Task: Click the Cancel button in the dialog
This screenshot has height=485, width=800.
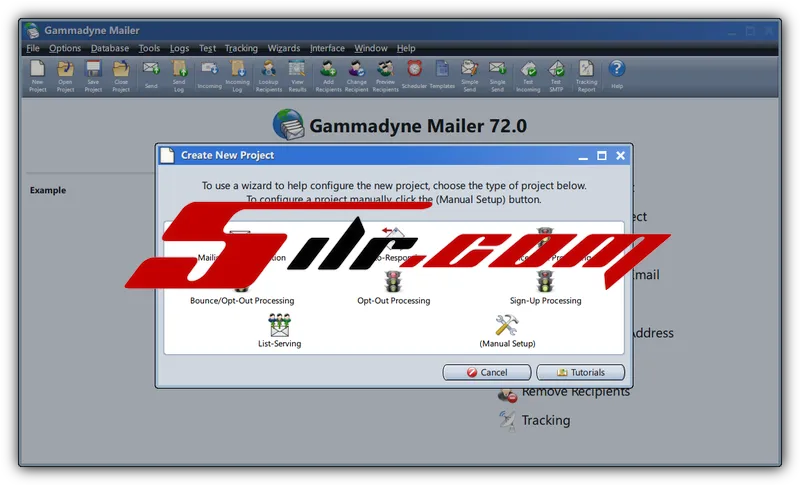Action: [x=487, y=372]
